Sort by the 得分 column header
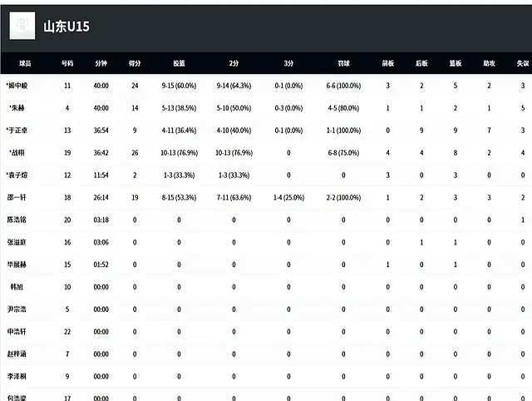The image size is (532, 401). (x=135, y=62)
